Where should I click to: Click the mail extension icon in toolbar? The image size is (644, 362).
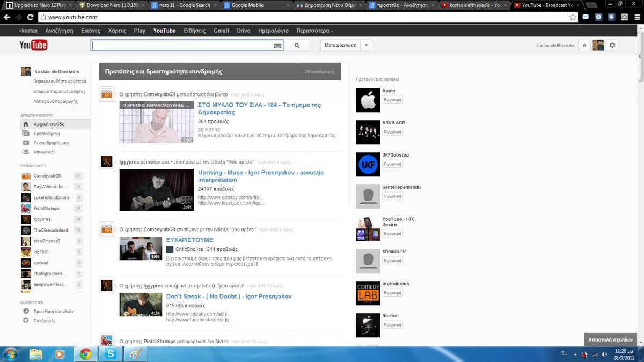586,17
